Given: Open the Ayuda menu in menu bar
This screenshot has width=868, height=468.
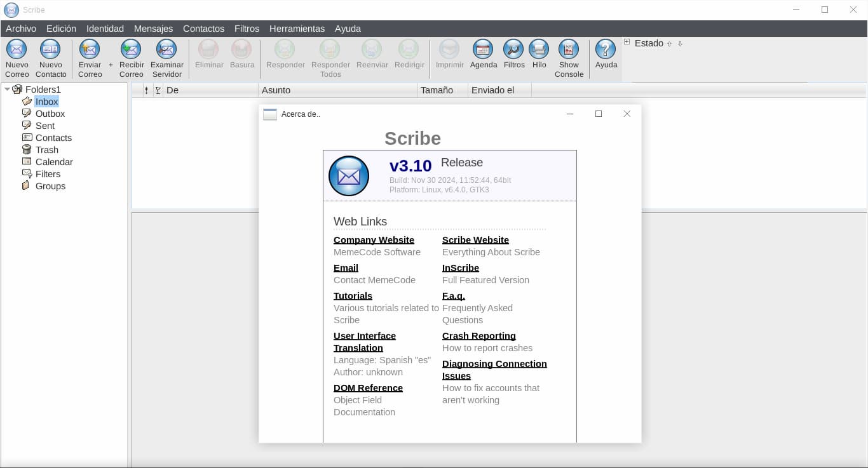Looking at the screenshot, I should [348, 29].
